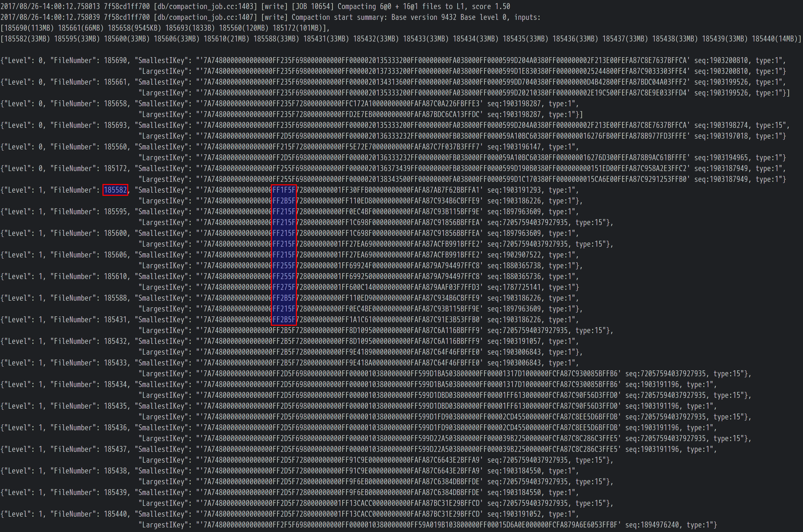Click FileNumber value 185432 in the Level 1 row
The image size is (803, 532).
tap(115, 341)
